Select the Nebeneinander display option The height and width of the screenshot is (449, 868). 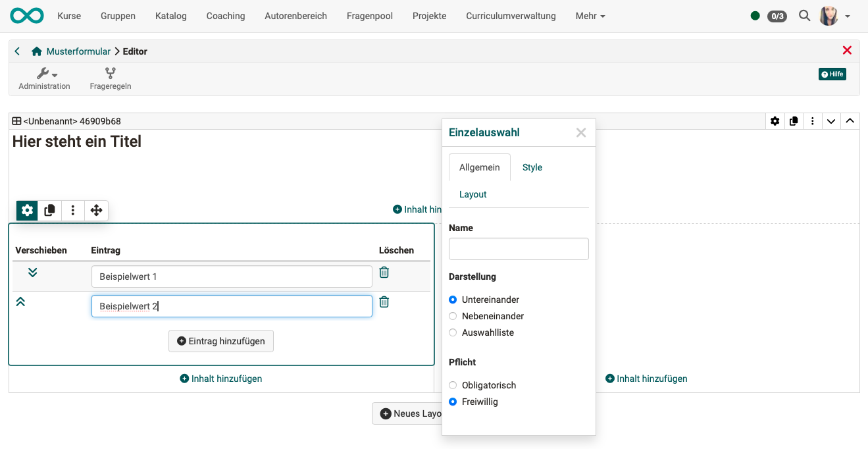(x=453, y=316)
